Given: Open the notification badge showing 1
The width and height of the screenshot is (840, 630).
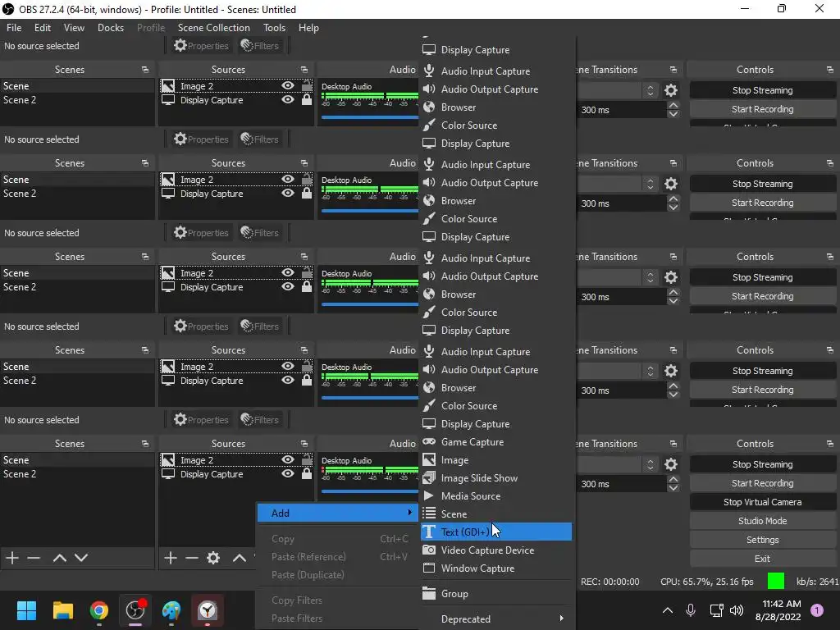Looking at the screenshot, I should pos(817,609).
